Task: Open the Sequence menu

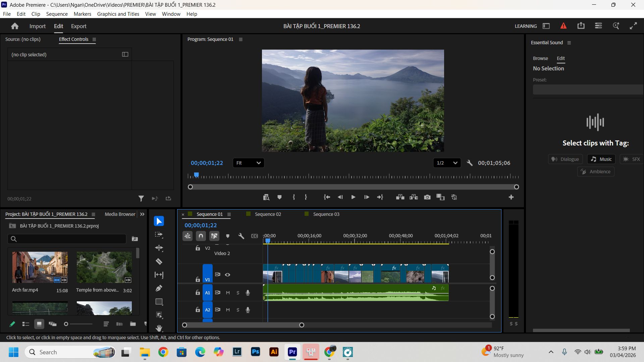Action: [x=57, y=14]
